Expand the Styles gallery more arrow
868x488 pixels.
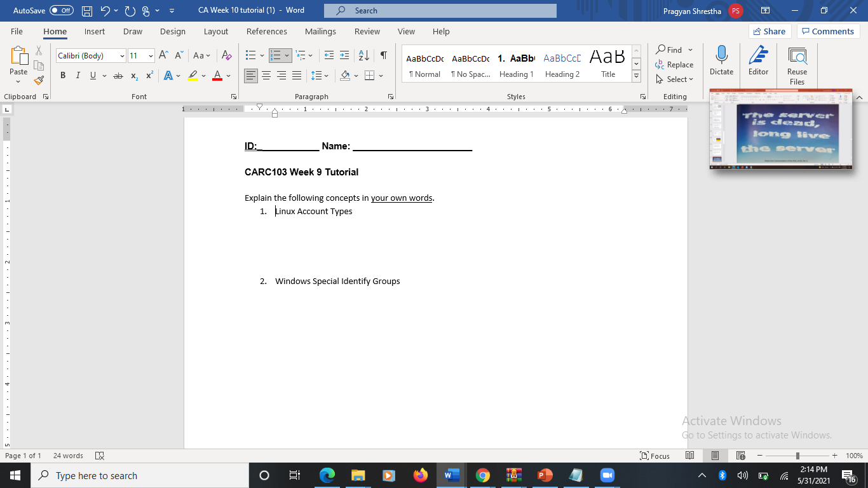(636, 76)
